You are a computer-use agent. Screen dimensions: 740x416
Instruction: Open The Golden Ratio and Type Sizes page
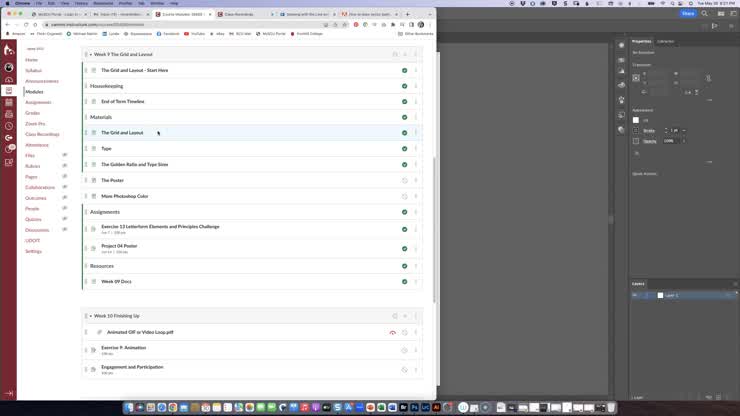pyautogui.click(x=135, y=164)
